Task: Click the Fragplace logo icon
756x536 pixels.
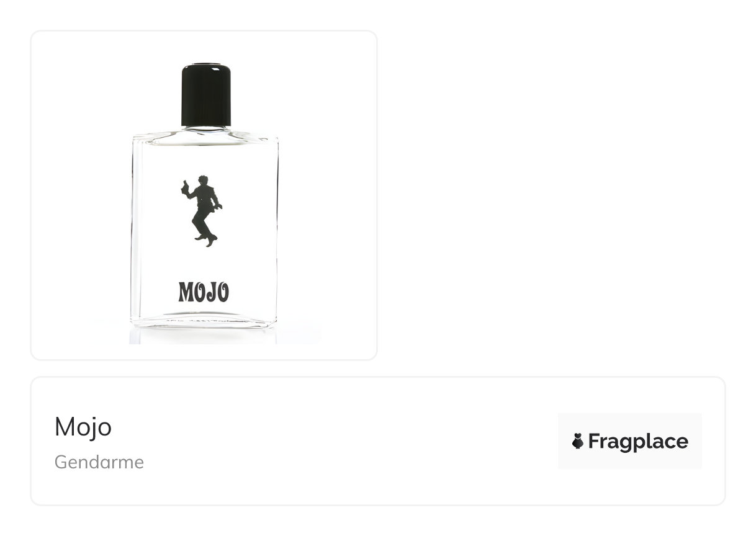Action: [x=577, y=441]
